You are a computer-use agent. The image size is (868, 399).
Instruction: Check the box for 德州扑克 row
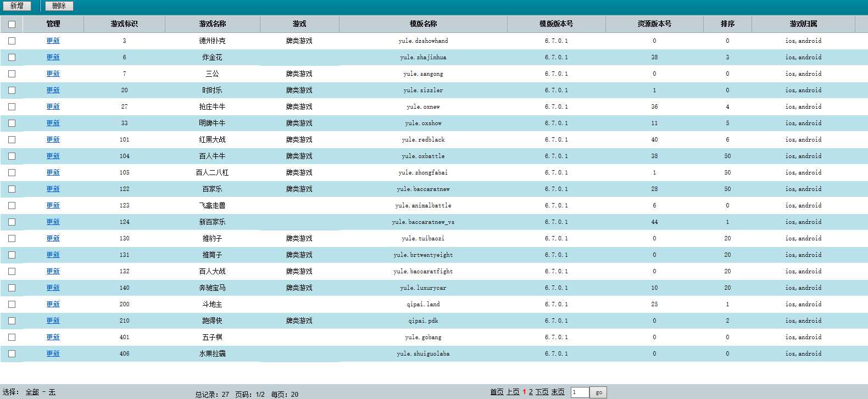point(12,41)
